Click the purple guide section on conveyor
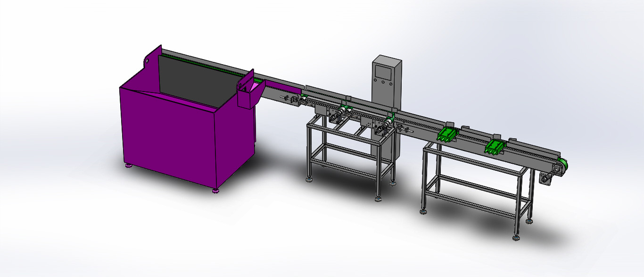The image size is (644, 277). point(283,87)
